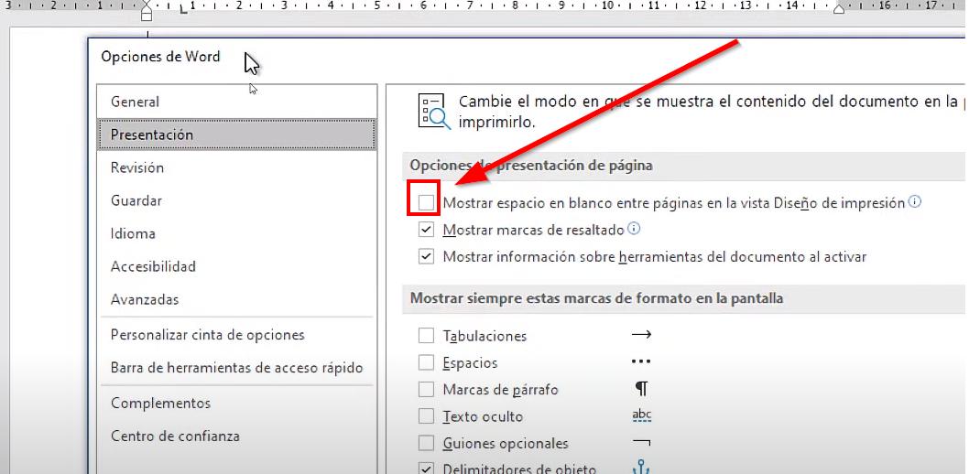
Task: Click heading Mostrar siempre estas marcas de formato
Action: pos(596,298)
